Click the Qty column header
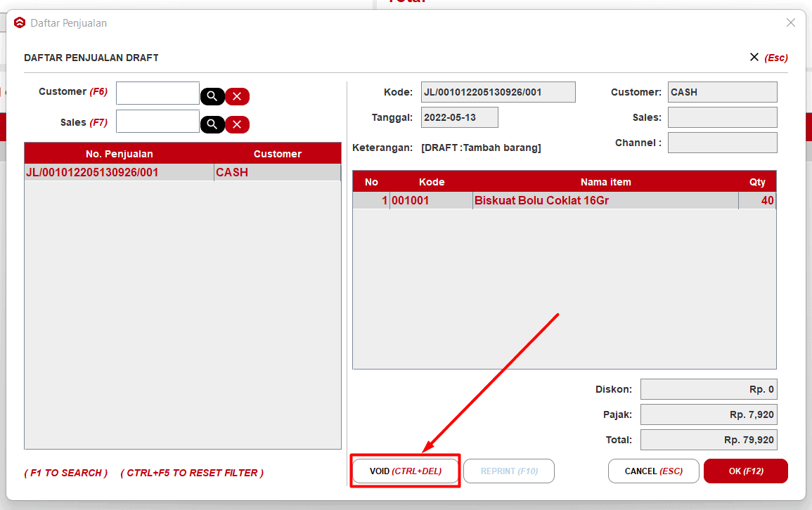 (x=756, y=182)
